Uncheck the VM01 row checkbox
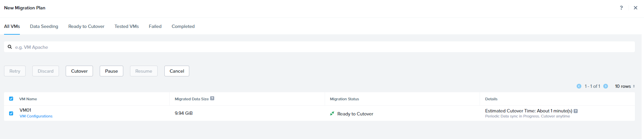The width and height of the screenshot is (644, 139). (x=11, y=113)
